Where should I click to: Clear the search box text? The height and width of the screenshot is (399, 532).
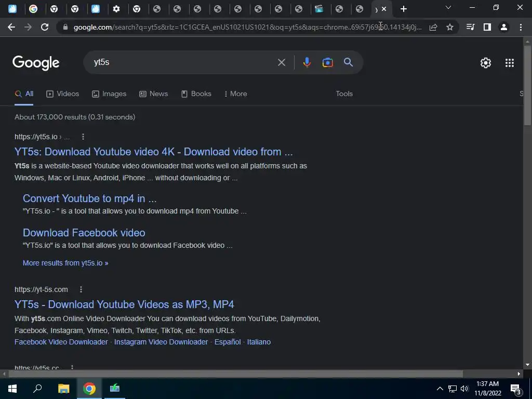point(281,62)
